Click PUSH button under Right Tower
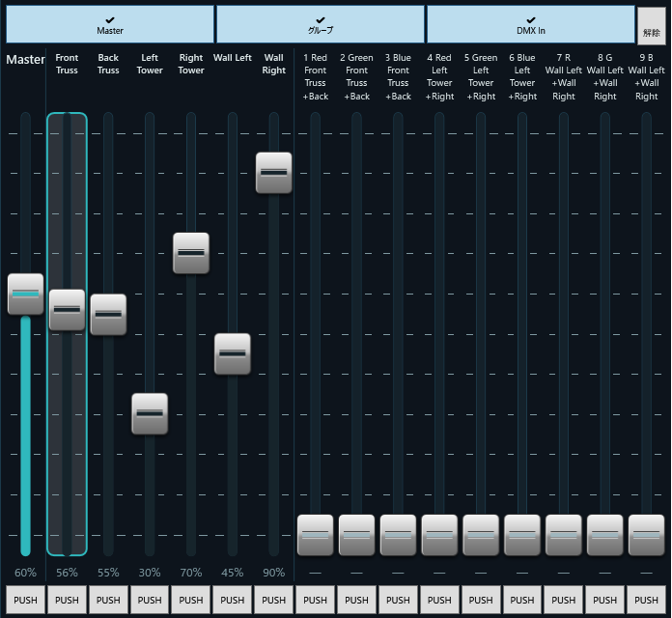The width and height of the screenshot is (672, 618). [x=191, y=600]
